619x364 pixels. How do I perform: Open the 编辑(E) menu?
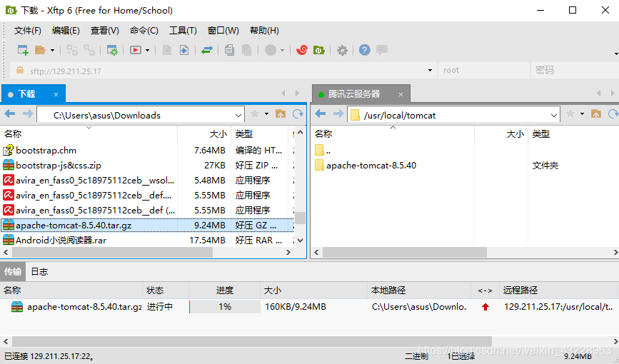pyautogui.click(x=66, y=31)
